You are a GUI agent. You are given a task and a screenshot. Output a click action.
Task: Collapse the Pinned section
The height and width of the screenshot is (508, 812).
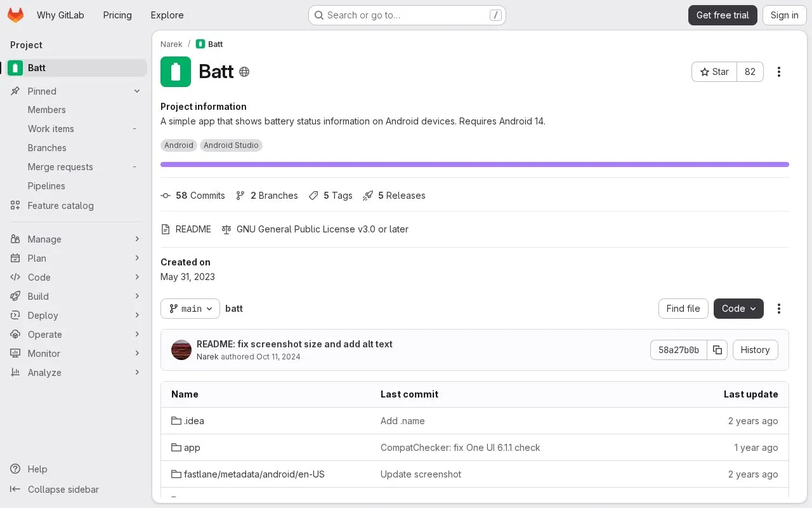click(76, 91)
